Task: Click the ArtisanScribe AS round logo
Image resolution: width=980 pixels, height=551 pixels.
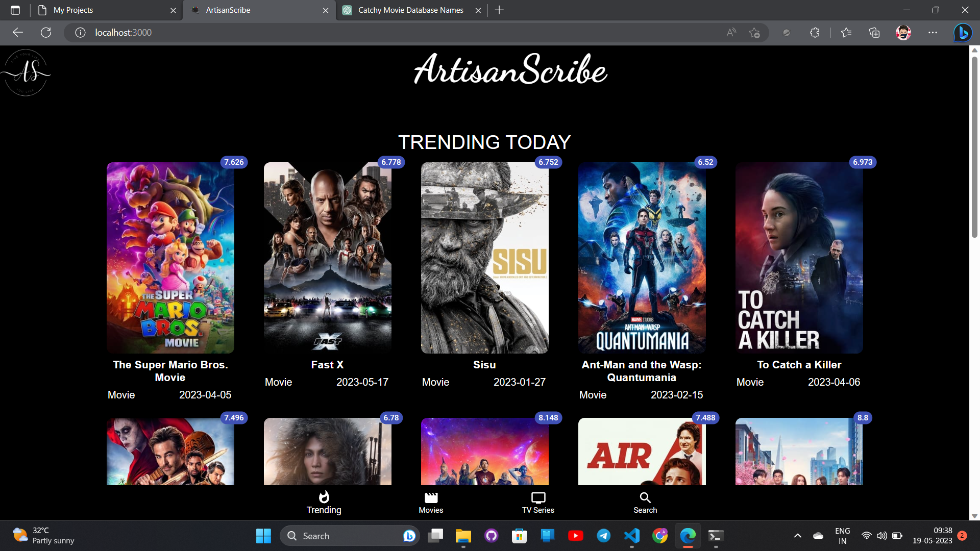Action: point(27,72)
